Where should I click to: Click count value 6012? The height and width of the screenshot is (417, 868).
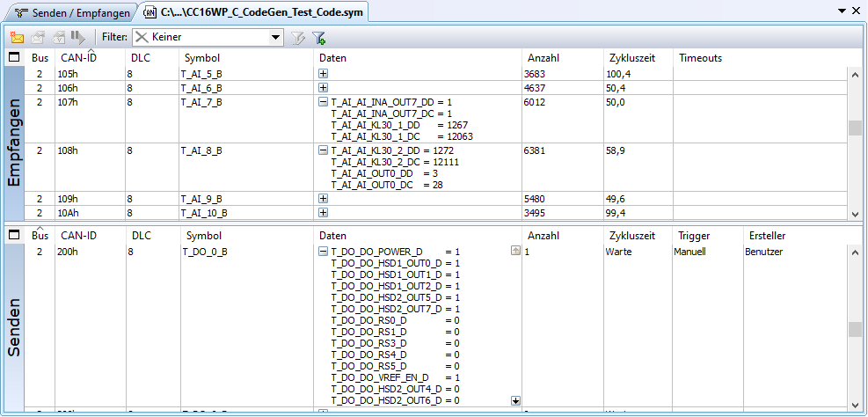click(536, 102)
